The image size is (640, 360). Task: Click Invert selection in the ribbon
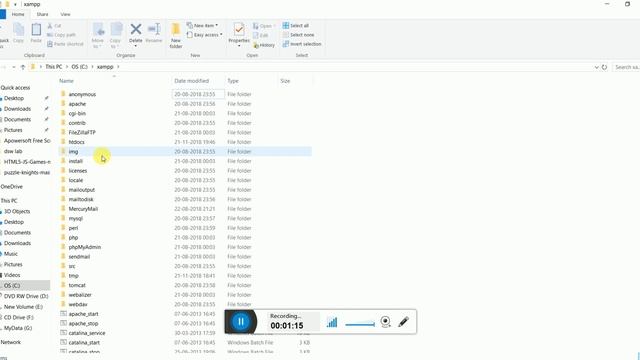click(302, 44)
